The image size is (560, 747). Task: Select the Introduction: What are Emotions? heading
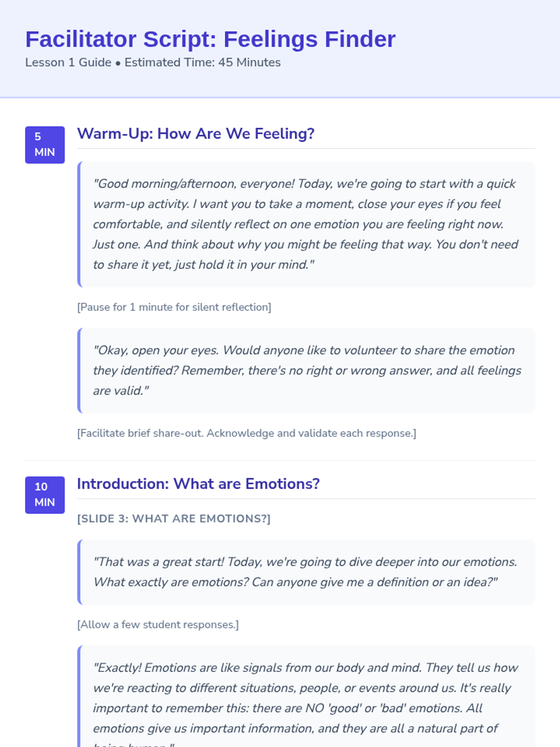point(198,484)
